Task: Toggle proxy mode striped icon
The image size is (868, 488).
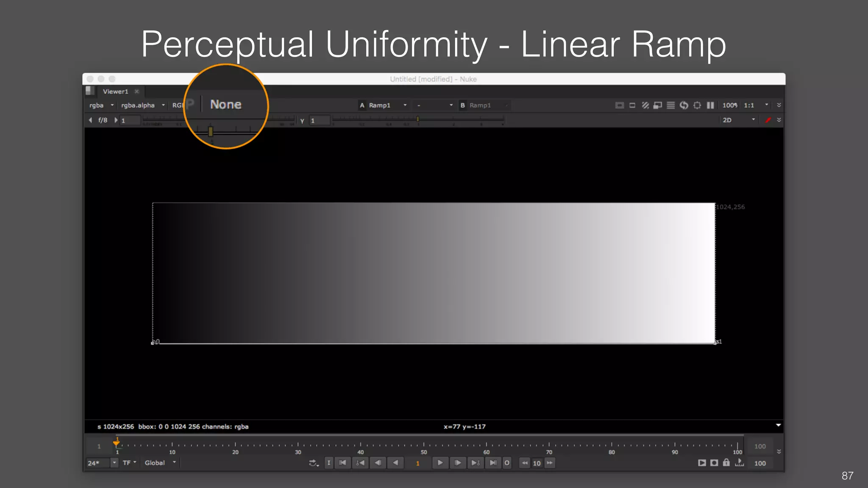Action: pyautogui.click(x=645, y=105)
